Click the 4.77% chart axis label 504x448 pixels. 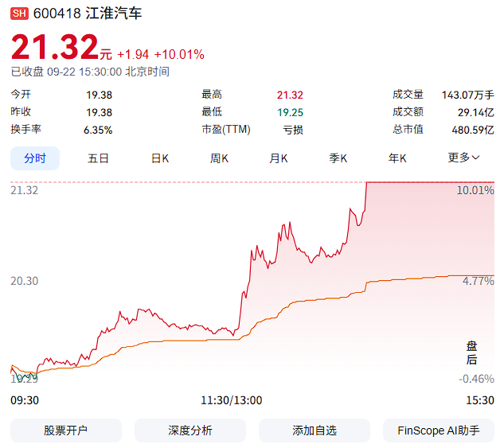479,282
